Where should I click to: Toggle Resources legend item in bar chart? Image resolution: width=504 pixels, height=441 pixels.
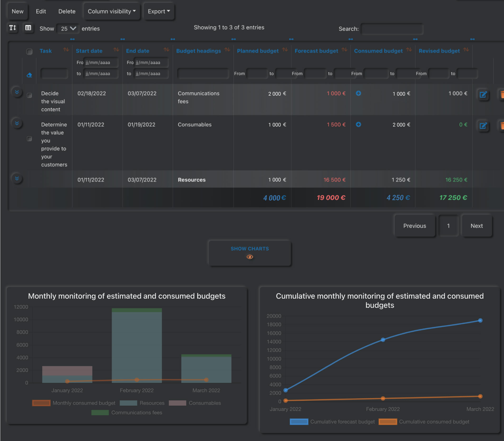142,403
